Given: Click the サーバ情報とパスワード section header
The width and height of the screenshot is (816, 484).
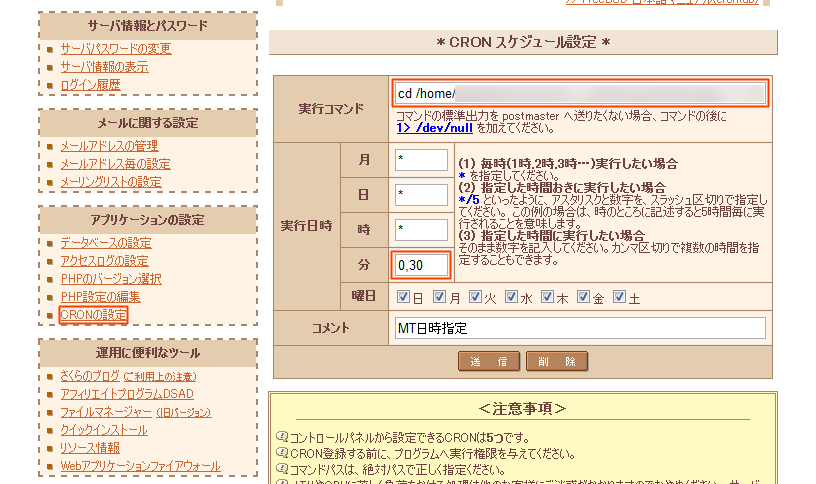Looking at the screenshot, I should 148,26.
